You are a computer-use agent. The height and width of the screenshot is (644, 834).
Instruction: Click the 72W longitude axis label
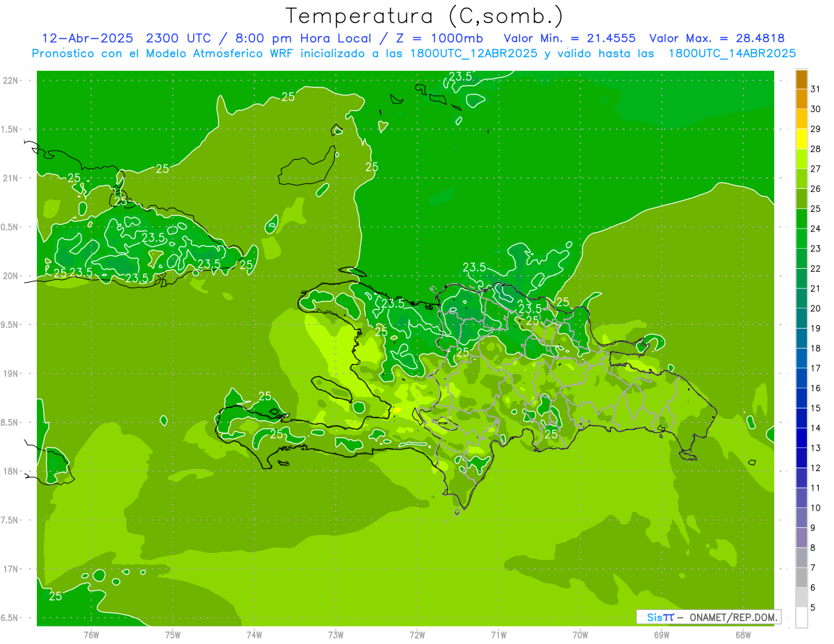point(417,634)
